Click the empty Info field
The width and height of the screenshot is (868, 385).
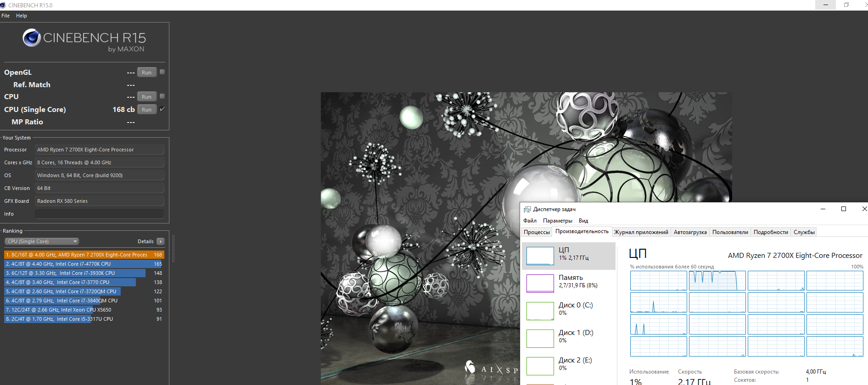tap(100, 214)
